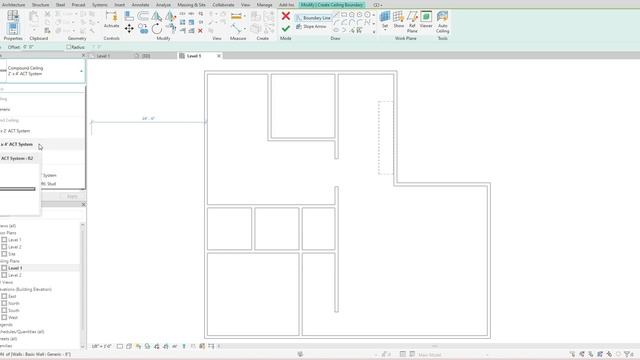Click the green Finish Edit Mode checkmark
Image resolution: width=640 pixels, height=360 pixels.
(286, 29)
